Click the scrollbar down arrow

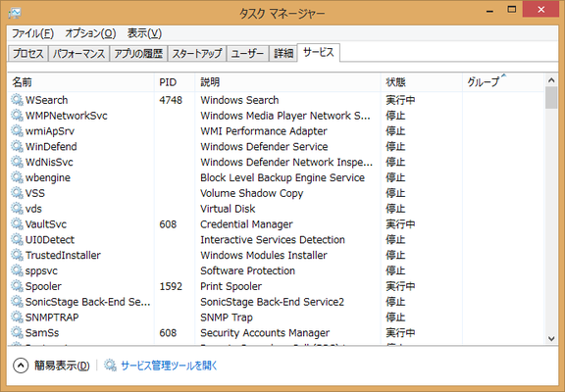point(551,338)
